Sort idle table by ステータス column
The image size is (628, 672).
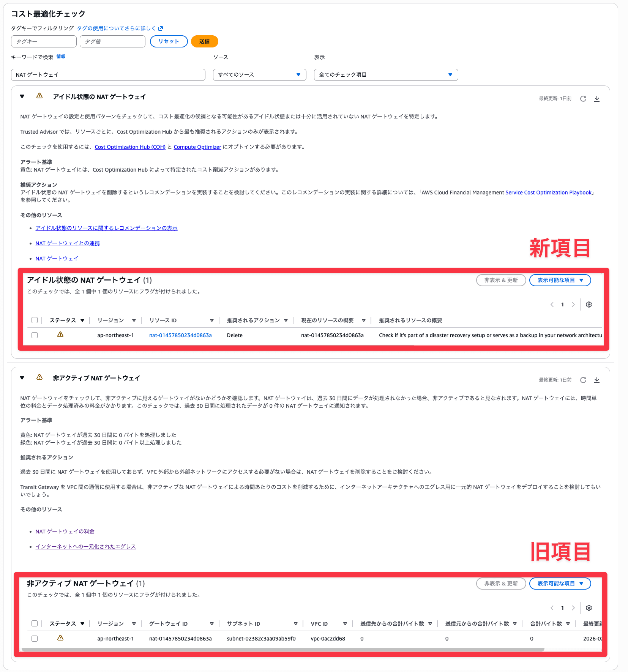click(82, 320)
